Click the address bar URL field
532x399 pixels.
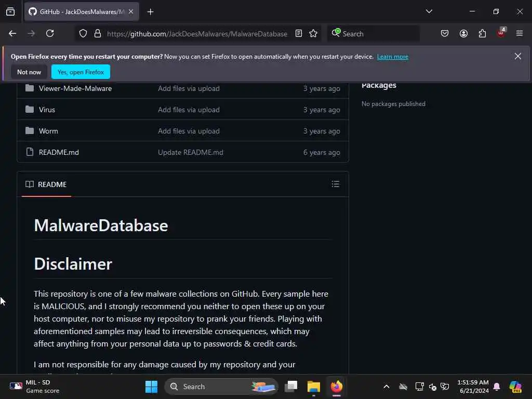click(197, 34)
